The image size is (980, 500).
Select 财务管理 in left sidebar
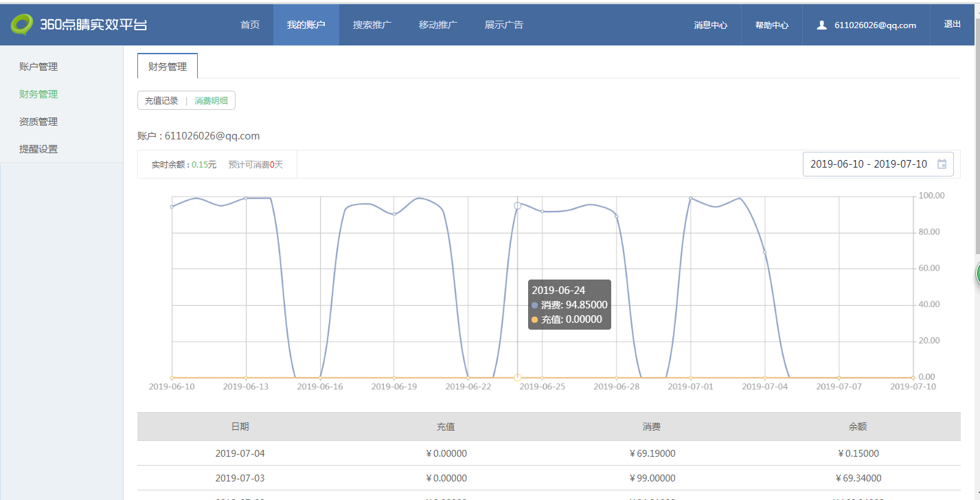tap(38, 94)
